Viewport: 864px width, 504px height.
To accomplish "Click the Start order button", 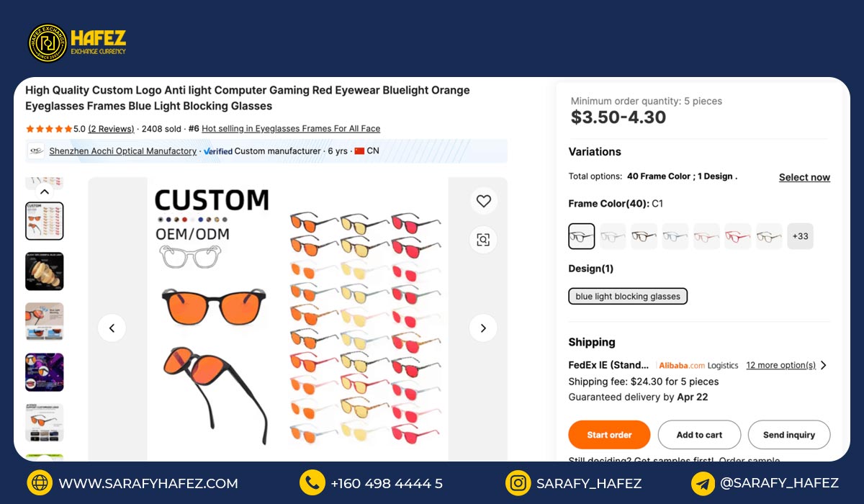I will [609, 435].
